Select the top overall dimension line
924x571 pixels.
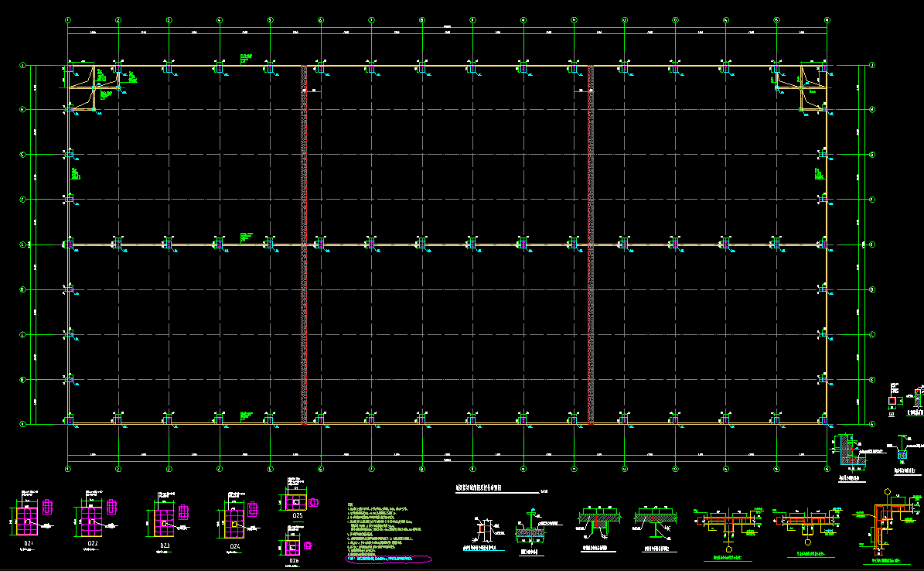click(447, 29)
